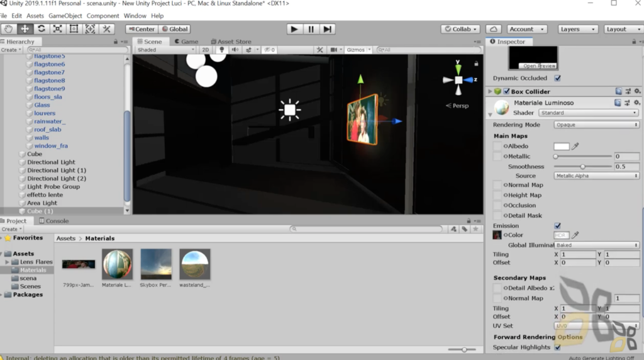
Task: Toggle Global rotation handle mode
Action: [175, 29]
